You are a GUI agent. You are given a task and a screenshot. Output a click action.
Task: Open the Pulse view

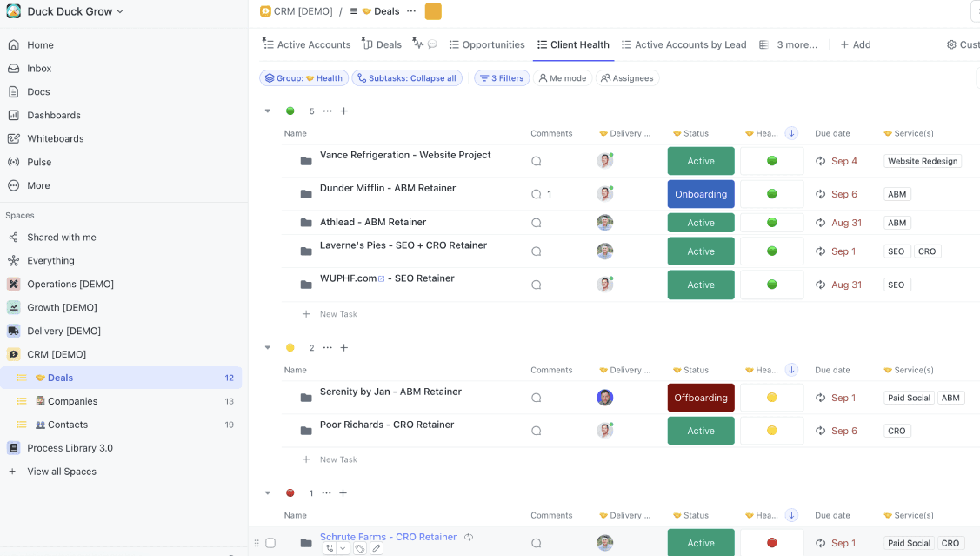39,162
